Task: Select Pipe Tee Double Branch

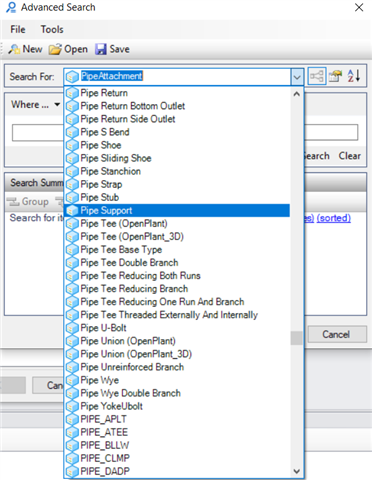Action: tap(177, 263)
